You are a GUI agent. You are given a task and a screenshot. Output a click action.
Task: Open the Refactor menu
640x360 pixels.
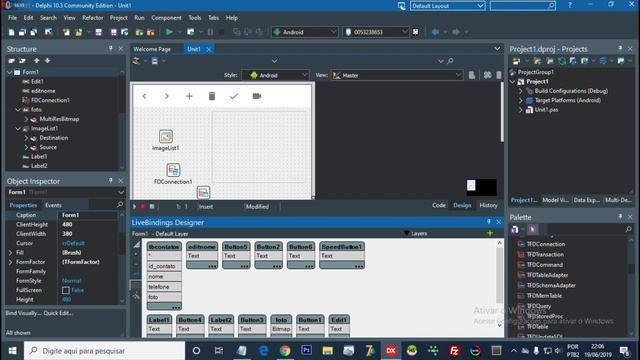(93, 18)
